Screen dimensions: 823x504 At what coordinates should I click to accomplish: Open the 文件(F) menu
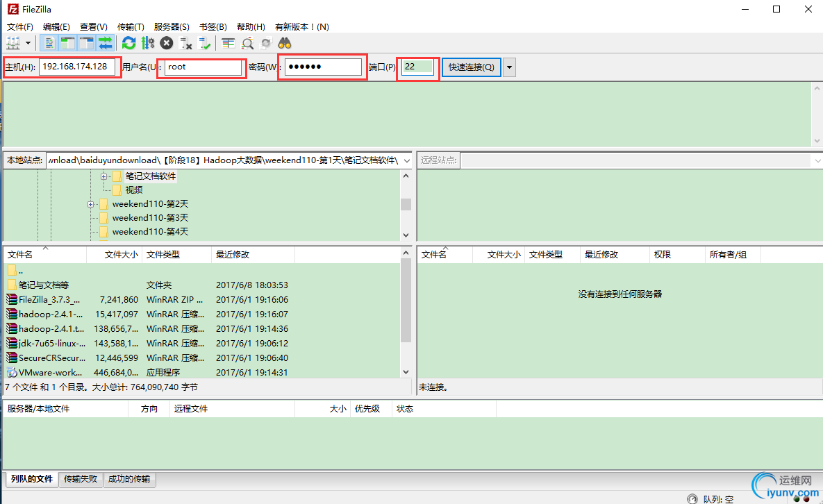coord(20,27)
